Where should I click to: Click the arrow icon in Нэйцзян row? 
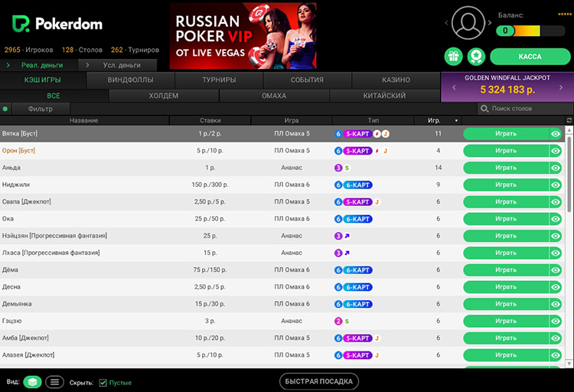[x=347, y=236]
